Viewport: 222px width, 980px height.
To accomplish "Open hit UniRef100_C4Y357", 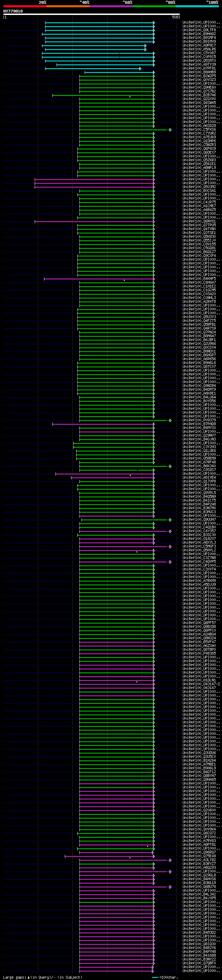I will (199, 531).
